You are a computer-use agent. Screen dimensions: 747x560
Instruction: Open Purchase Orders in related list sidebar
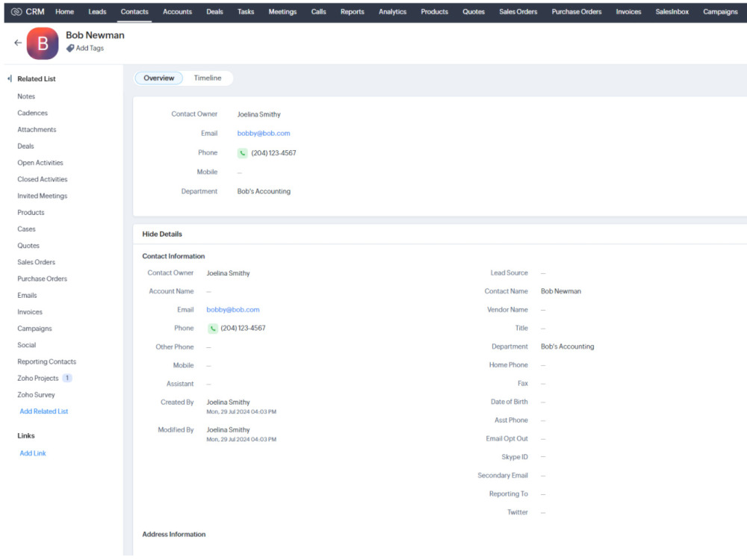(43, 279)
